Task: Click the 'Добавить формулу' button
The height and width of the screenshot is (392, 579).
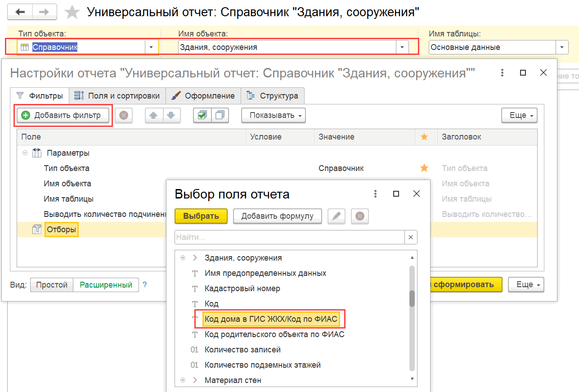Action: pyautogui.click(x=278, y=216)
